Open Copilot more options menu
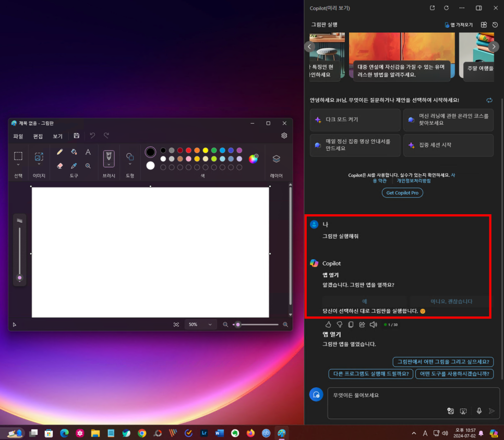This screenshot has height=440, width=504. 462,8
